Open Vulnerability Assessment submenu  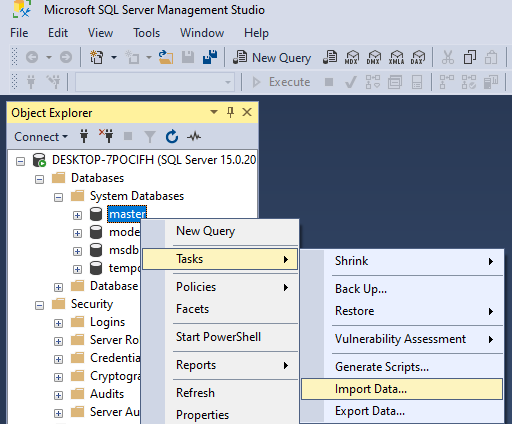point(402,339)
